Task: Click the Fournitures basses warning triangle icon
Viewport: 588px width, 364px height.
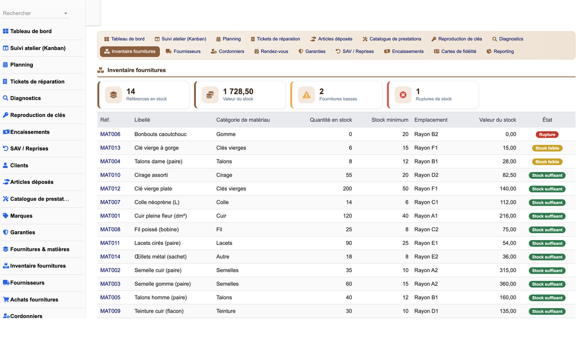Action: [x=306, y=95]
